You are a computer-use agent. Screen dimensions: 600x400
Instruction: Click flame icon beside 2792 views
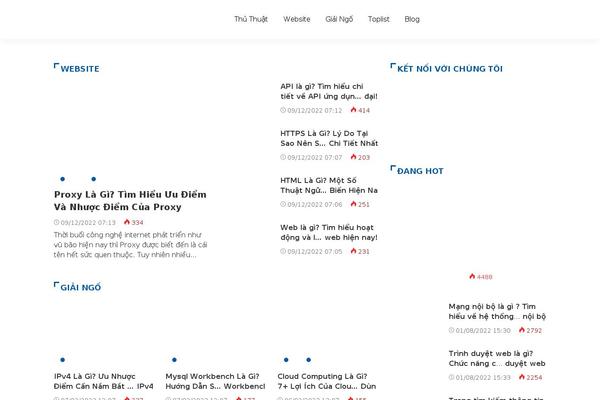tap(522, 330)
